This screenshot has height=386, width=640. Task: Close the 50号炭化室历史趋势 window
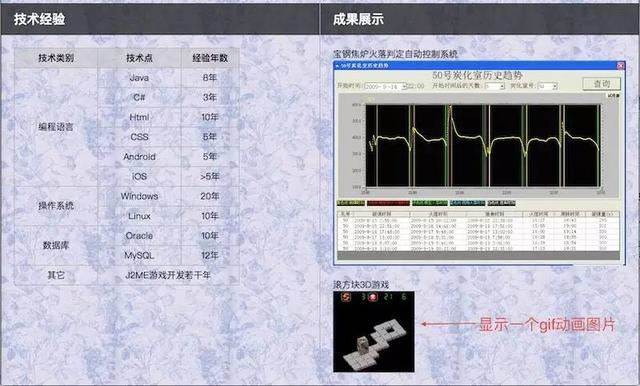point(620,65)
